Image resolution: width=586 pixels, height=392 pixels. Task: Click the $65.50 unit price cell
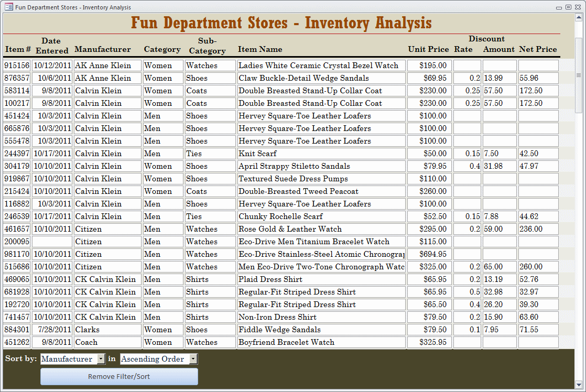(429, 304)
